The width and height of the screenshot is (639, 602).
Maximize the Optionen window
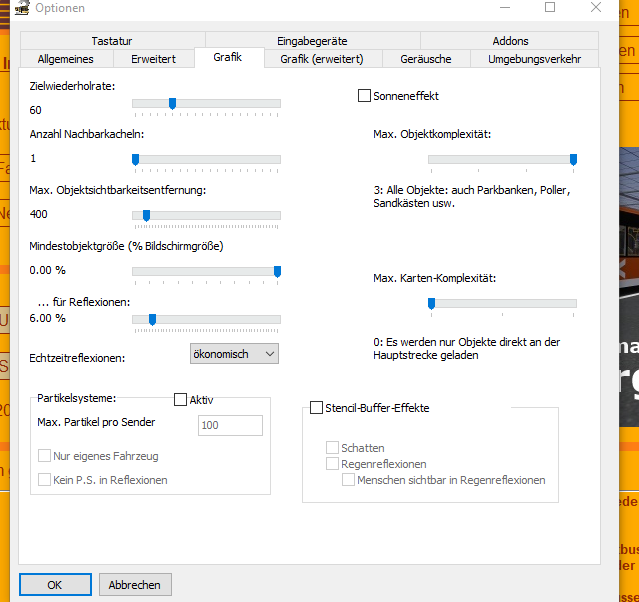pyautogui.click(x=550, y=7)
